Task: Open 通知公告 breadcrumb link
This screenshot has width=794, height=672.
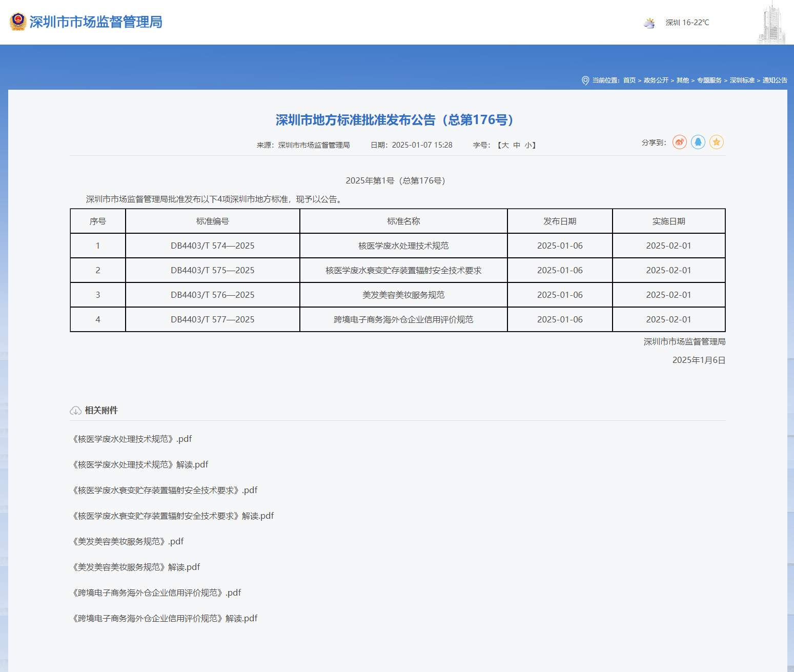Action: pyautogui.click(x=775, y=80)
